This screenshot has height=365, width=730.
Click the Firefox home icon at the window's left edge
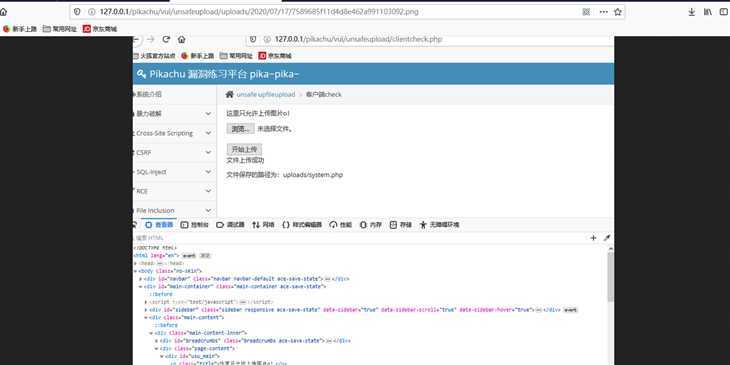[x=3, y=12]
